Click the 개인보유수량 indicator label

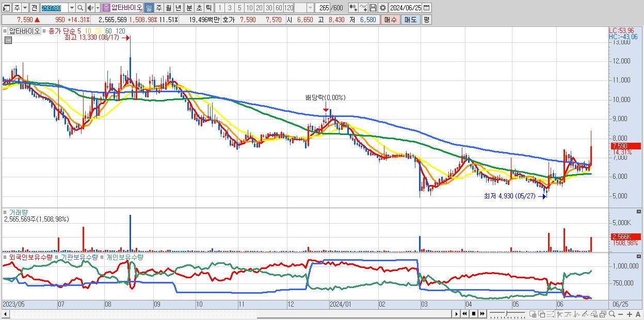coord(124,257)
